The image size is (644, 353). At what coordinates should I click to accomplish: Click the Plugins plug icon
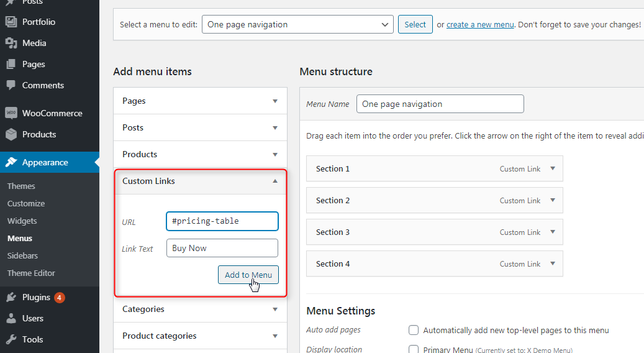click(x=11, y=297)
